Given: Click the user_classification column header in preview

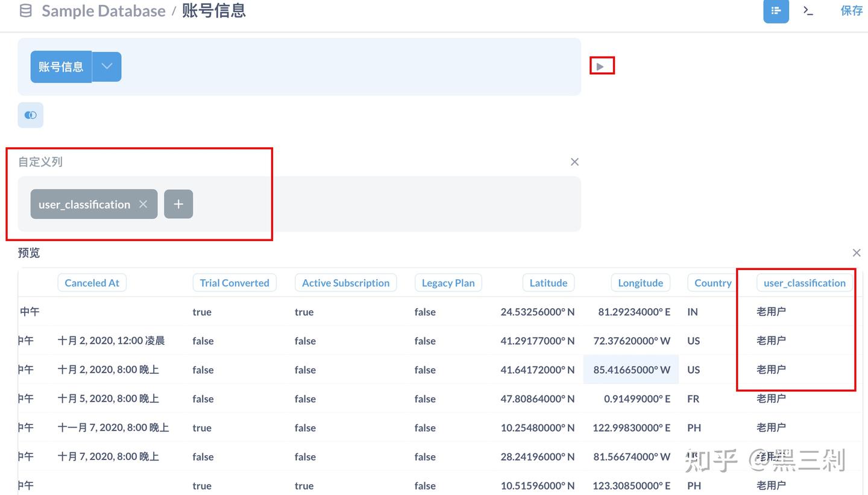Looking at the screenshot, I should pyautogui.click(x=805, y=282).
